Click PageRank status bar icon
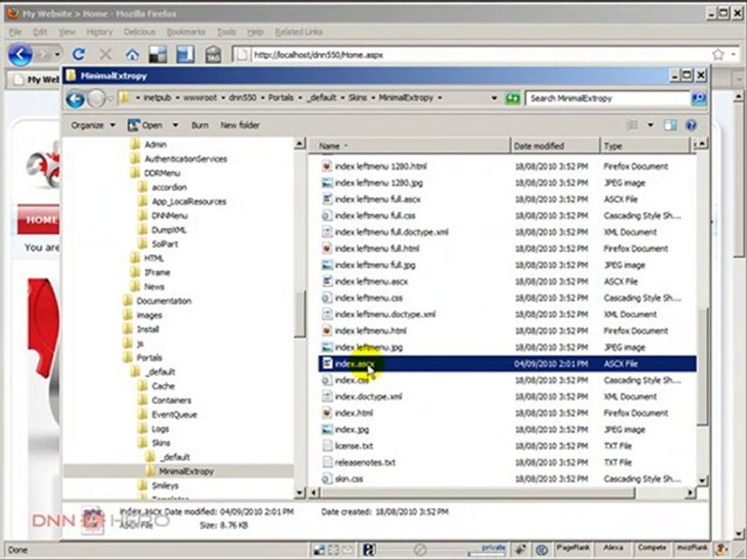Screen dimensions: 747x560 tap(573, 548)
